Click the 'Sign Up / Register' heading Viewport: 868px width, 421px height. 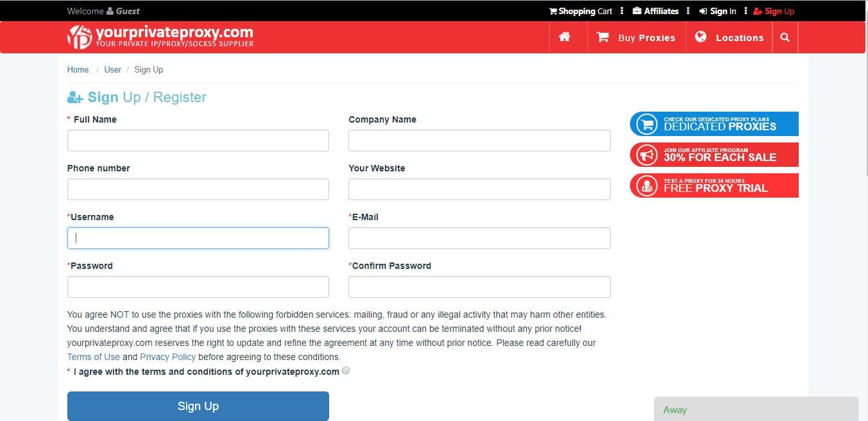137,98
